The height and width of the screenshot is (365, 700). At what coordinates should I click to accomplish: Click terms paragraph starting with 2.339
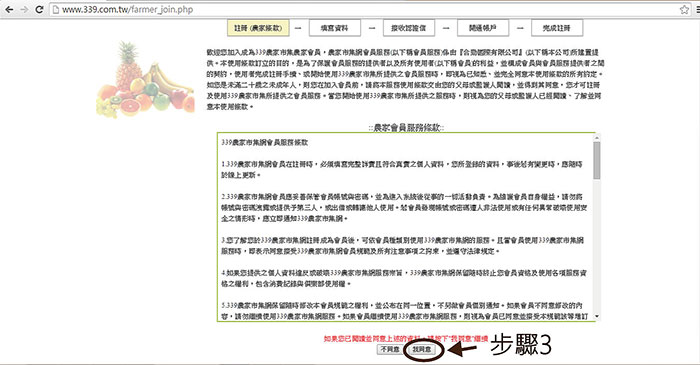click(x=404, y=207)
